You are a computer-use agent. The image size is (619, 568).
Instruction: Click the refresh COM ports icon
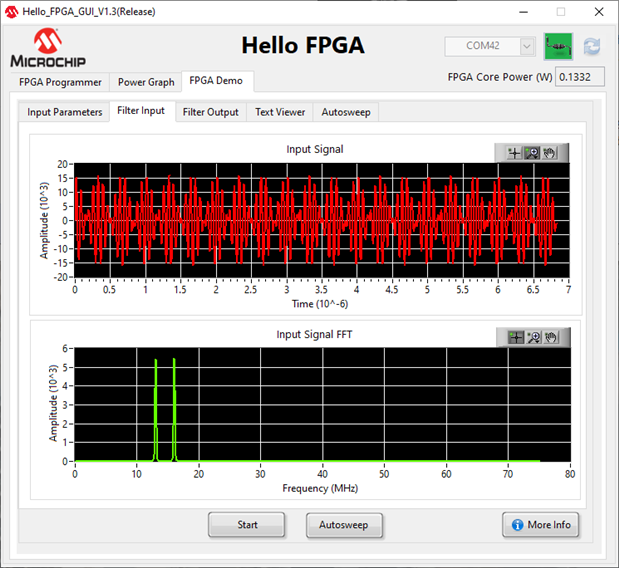[x=592, y=47]
